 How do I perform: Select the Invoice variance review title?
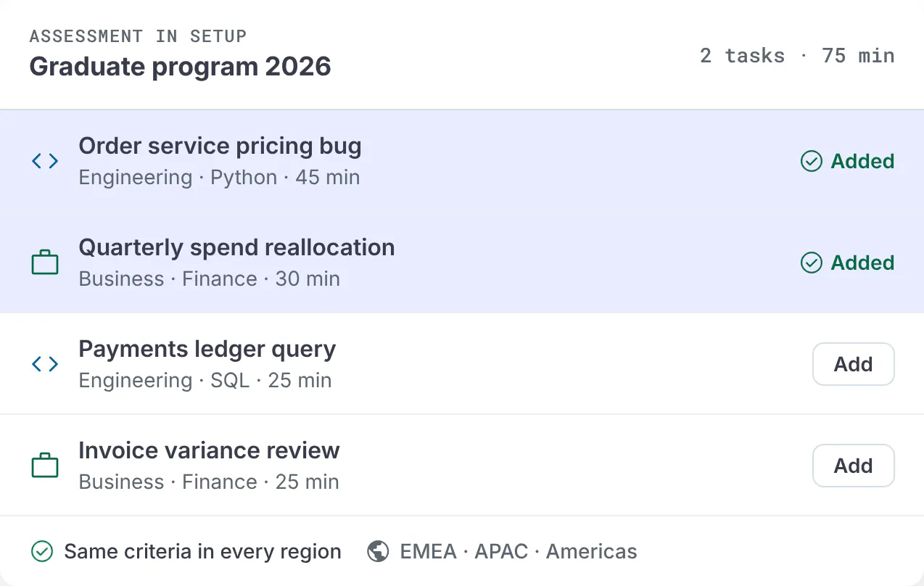pos(209,450)
